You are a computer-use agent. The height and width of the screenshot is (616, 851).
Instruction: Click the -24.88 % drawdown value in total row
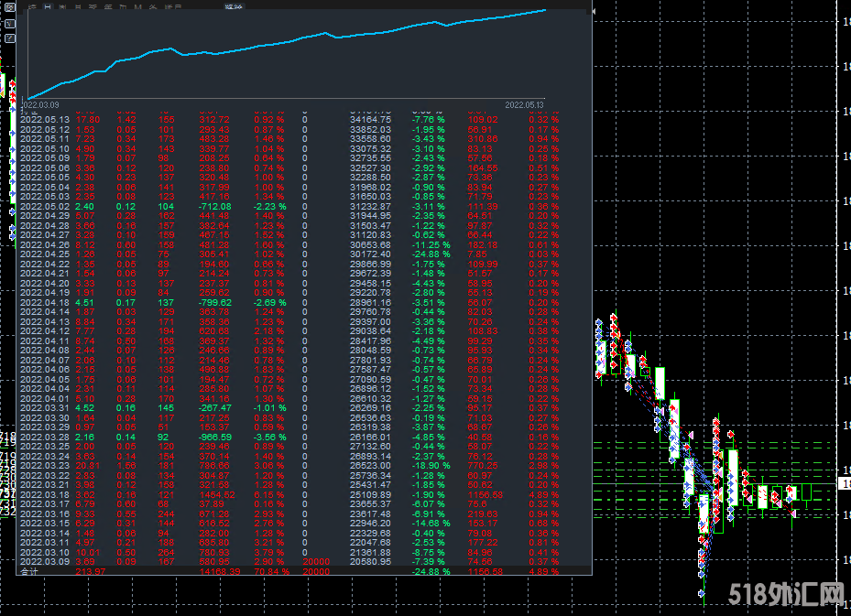(425, 571)
